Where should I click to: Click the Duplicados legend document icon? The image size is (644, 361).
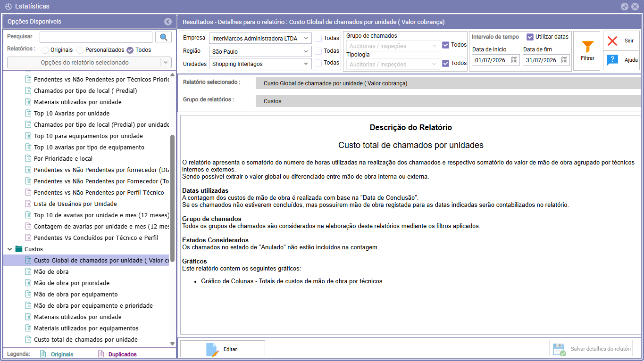(x=100, y=354)
